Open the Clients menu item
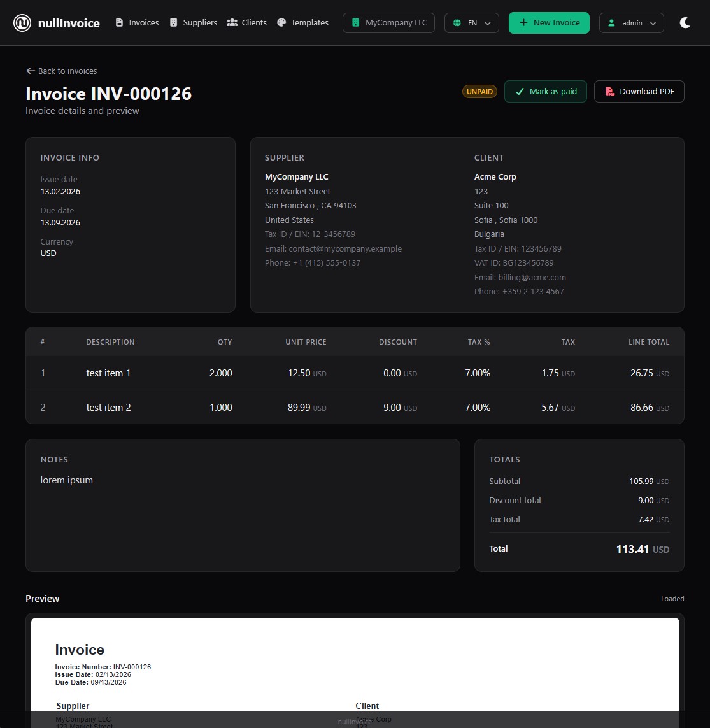Screen dimensions: 710x728 click(247, 22)
